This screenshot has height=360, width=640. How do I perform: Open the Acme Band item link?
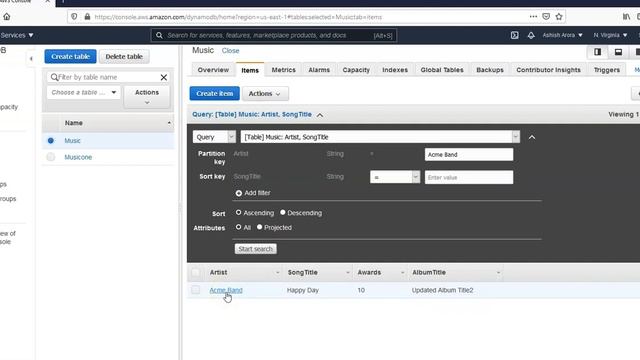(x=226, y=290)
